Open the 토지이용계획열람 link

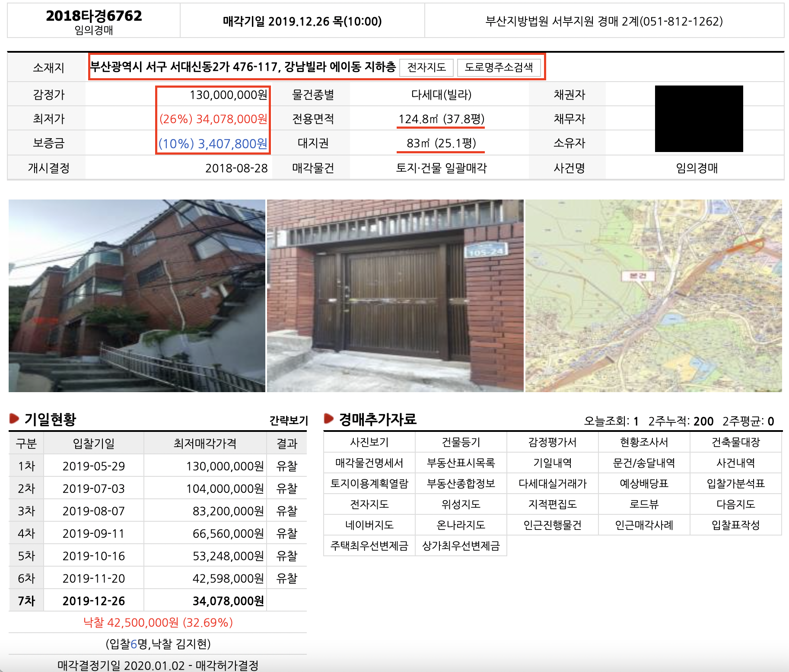369,484
